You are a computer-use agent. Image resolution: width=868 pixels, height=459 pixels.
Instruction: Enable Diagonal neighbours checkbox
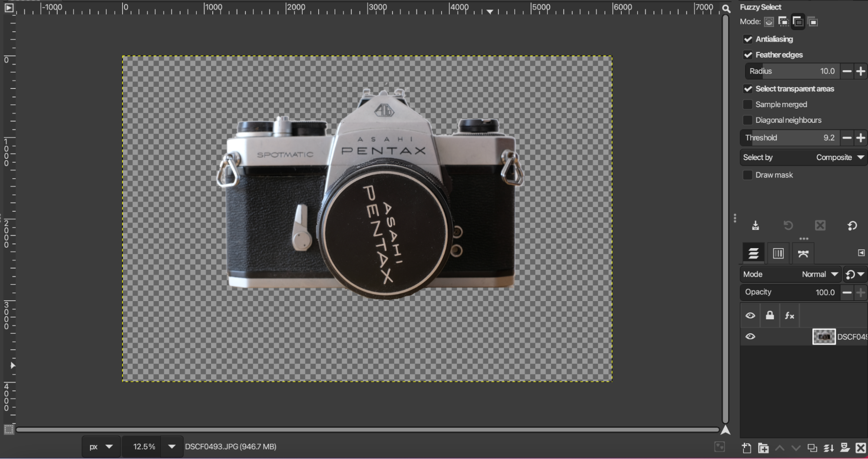[748, 120]
